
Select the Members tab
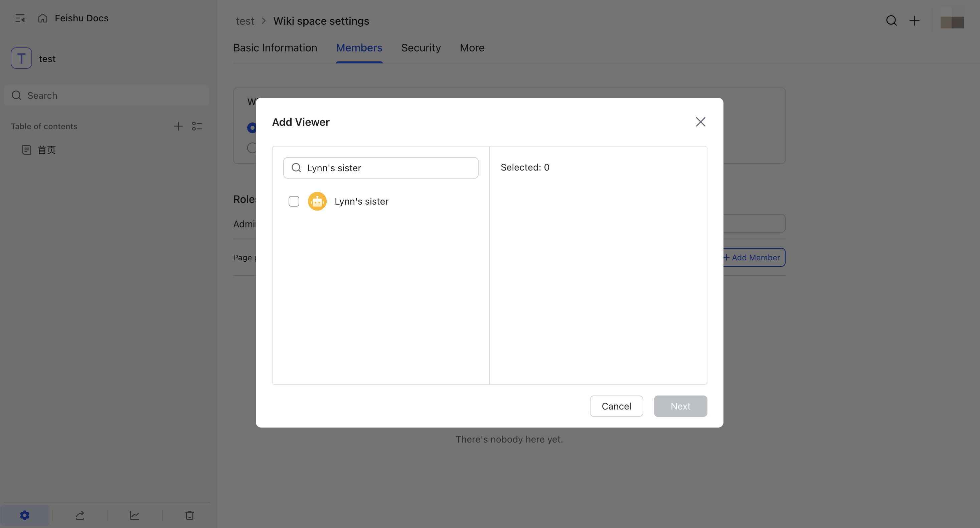pyautogui.click(x=359, y=47)
